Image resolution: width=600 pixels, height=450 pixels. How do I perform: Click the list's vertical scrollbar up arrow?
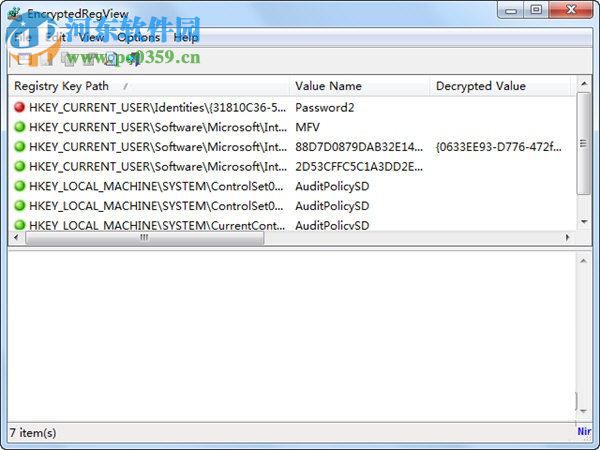(x=584, y=83)
